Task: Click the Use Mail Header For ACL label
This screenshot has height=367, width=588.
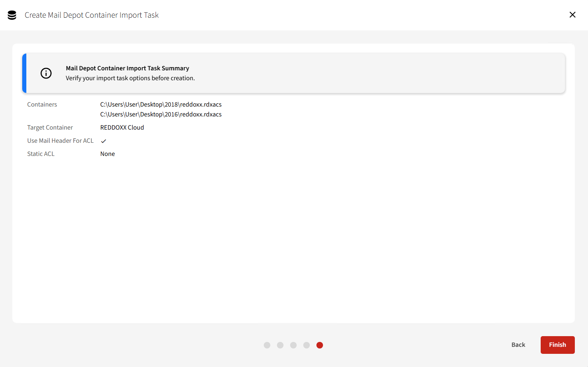Action: [x=60, y=141]
